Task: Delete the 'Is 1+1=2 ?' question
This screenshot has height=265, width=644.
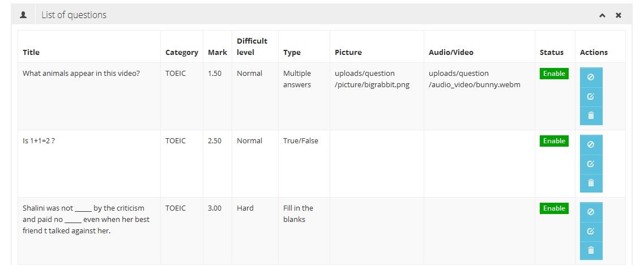Action: (x=591, y=183)
